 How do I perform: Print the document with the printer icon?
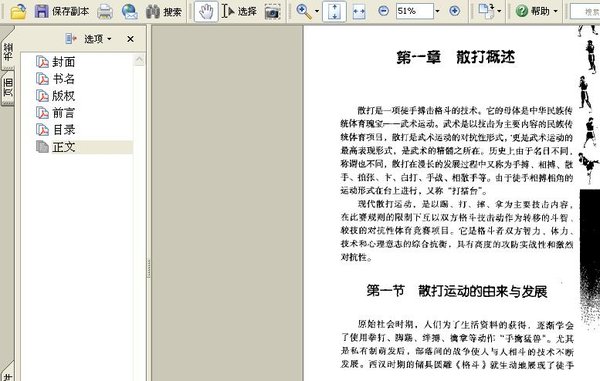tap(104, 12)
